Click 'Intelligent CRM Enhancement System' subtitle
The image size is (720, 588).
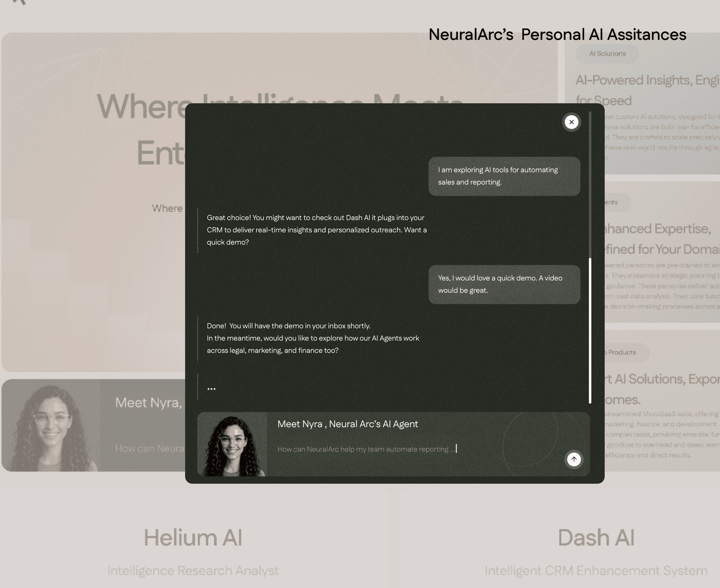point(596,571)
